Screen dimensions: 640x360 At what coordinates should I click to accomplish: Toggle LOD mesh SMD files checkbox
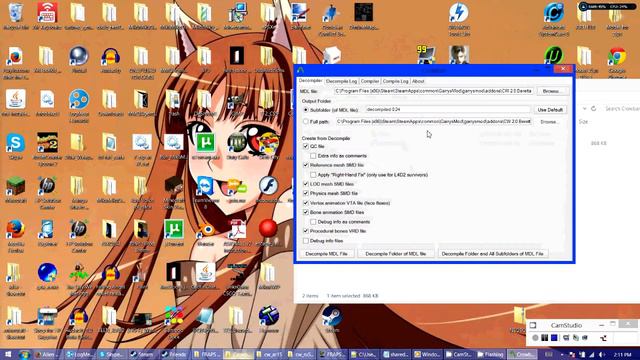[306, 184]
